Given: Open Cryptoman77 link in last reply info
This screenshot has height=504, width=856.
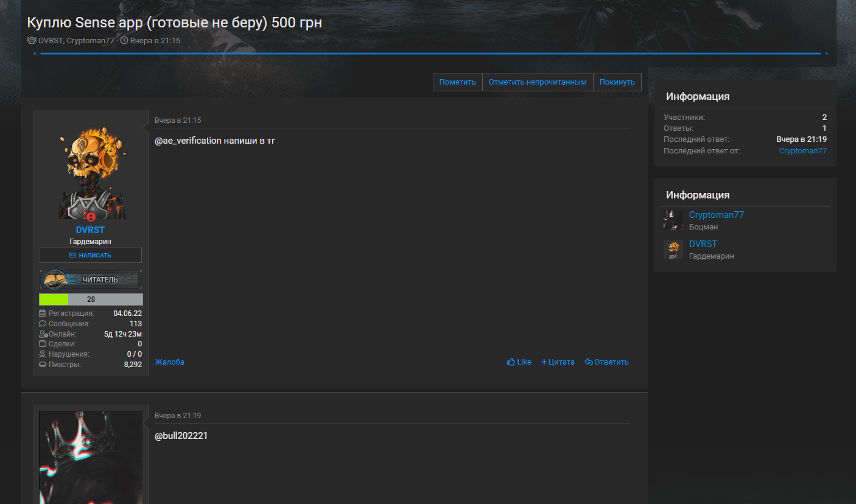Looking at the screenshot, I should click(x=802, y=151).
